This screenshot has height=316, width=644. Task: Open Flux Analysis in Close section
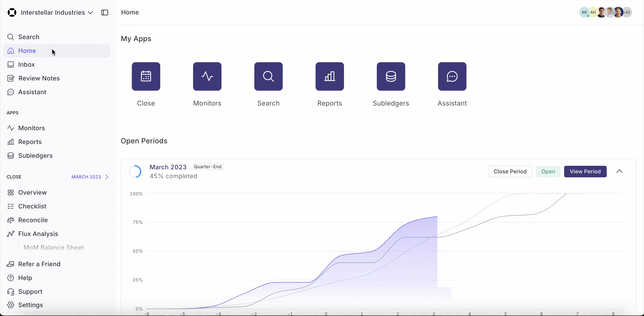coord(38,234)
